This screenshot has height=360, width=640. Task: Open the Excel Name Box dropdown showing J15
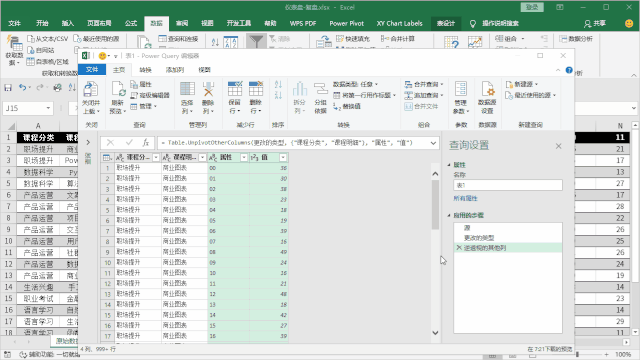pyautogui.click(x=48, y=108)
